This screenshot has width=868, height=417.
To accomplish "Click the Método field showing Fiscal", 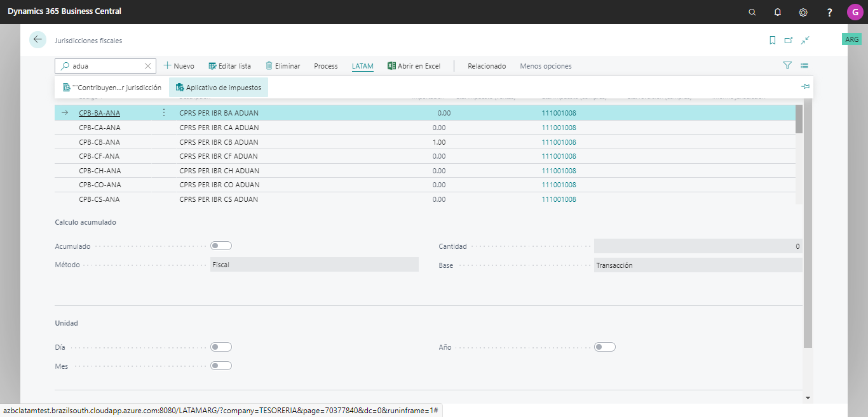I will click(315, 265).
